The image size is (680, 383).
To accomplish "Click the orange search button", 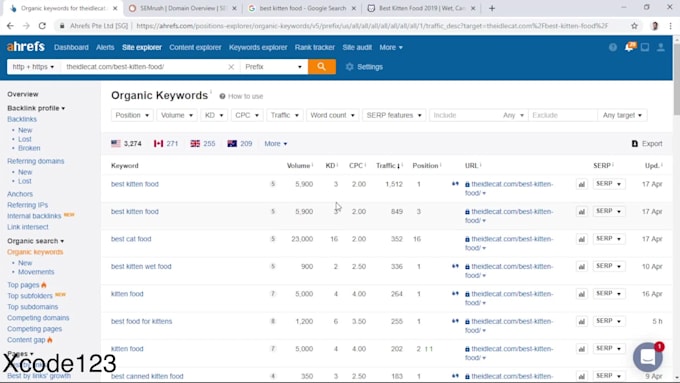I will pos(321,67).
